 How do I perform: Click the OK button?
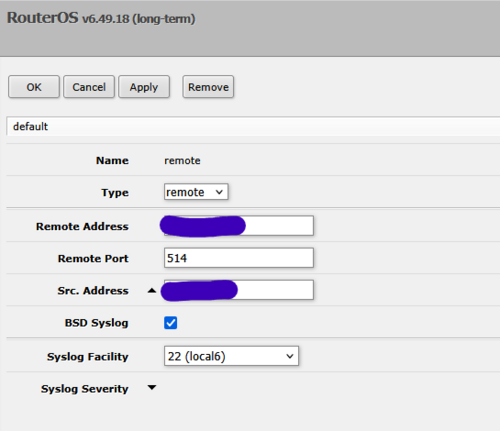[x=34, y=87]
